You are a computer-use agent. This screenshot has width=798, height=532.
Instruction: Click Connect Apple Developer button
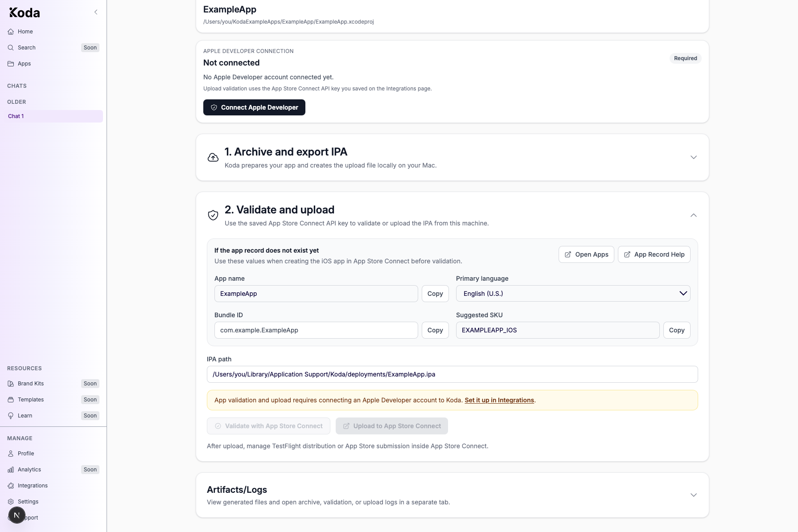click(x=254, y=107)
